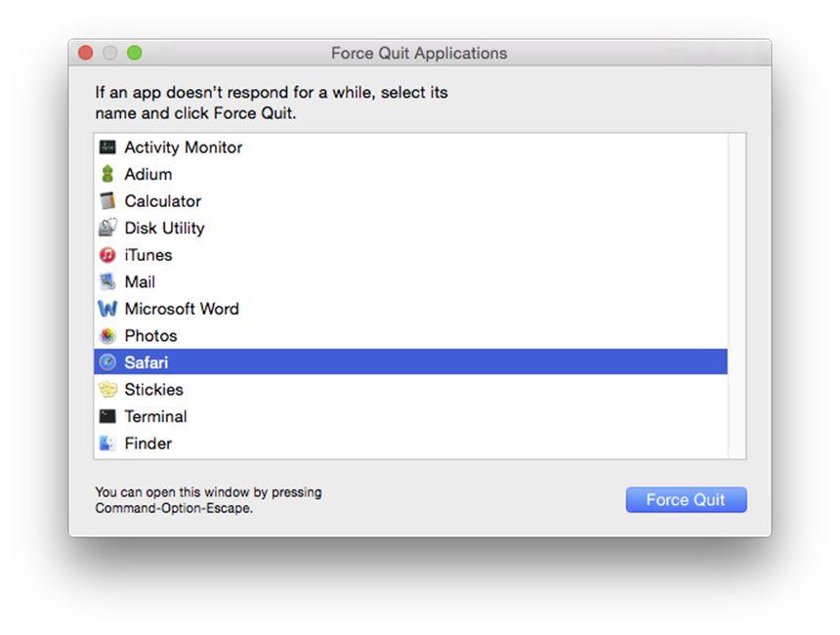Click the black Terminal icon
Image resolution: width=840 pixels, height=635 pixels.
pos(107,416)
